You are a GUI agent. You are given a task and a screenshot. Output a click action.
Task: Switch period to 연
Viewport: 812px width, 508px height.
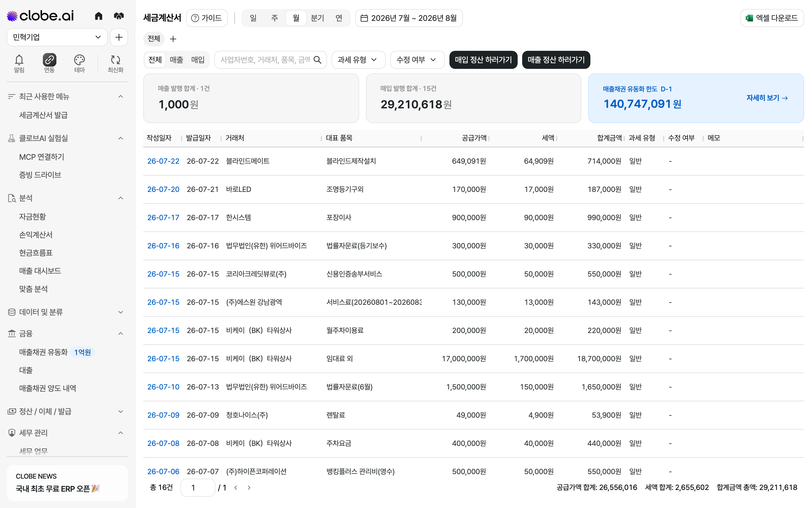pos(339,18)
